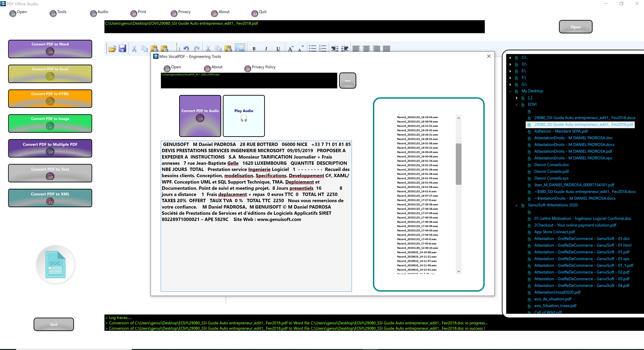Collapse the GenuiSoft Attestations 2020 folder

[x=516, y=205]
